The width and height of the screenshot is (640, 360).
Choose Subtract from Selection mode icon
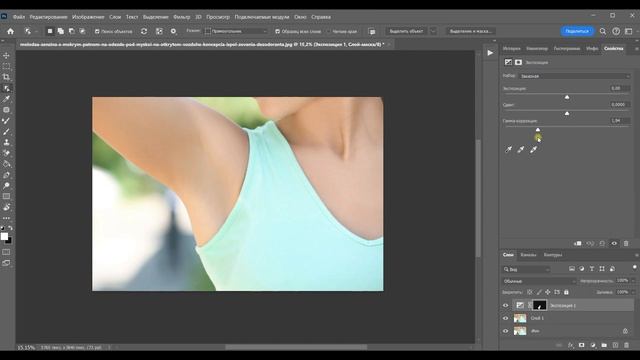(71, 31)
